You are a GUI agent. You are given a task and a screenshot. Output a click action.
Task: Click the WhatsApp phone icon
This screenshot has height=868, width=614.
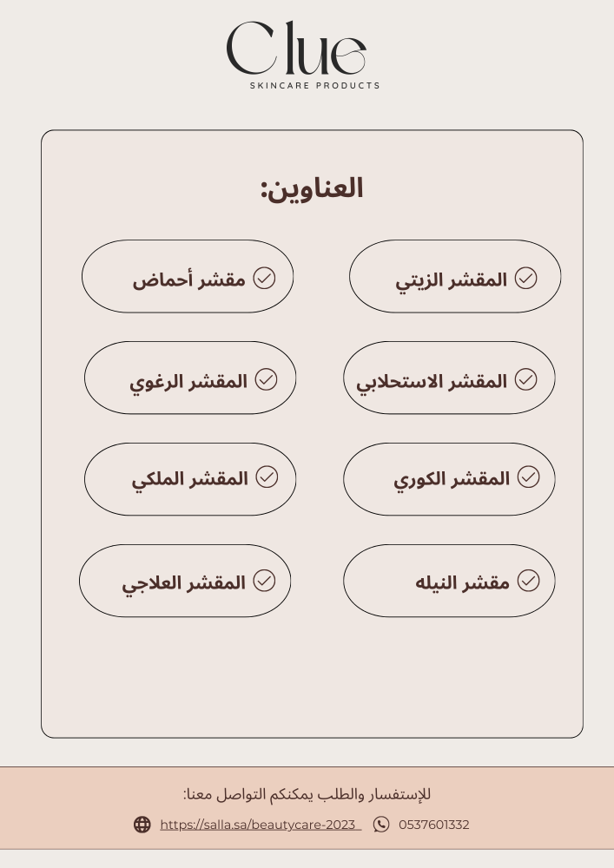pyautogui.click(x=381, y=825)
